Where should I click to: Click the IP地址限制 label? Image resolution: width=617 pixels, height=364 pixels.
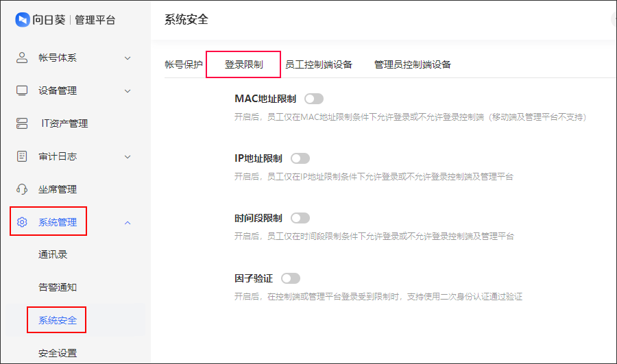coord(258,158)
